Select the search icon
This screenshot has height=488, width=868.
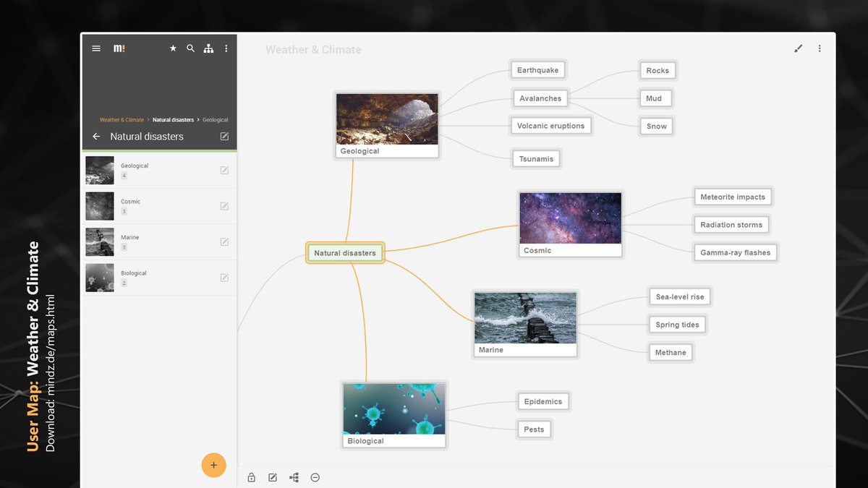[x=190, y=48]
